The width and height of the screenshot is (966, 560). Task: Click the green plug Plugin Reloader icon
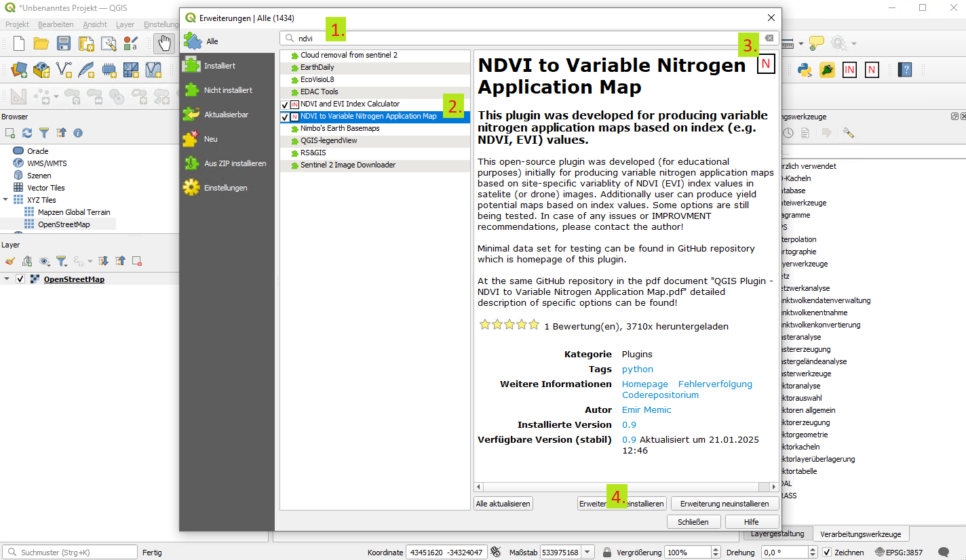827,69
